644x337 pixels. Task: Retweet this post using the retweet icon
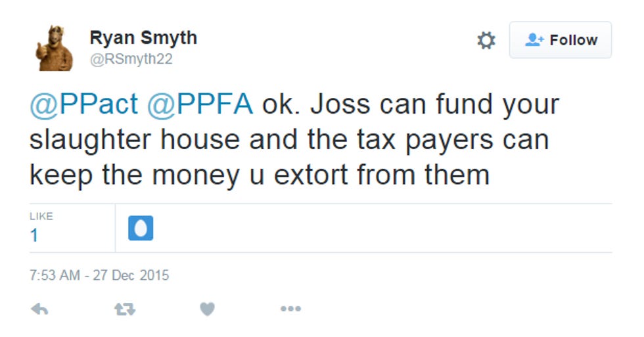tap(124, 309)
